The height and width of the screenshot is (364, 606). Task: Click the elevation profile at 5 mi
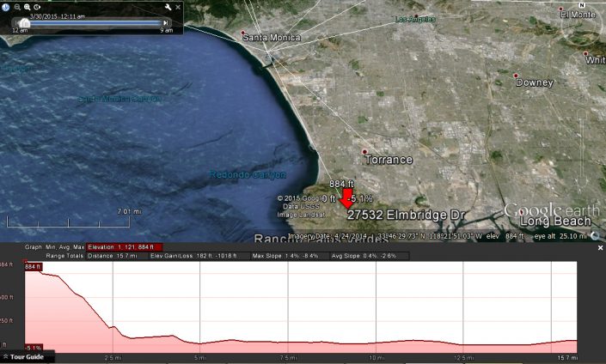(x=199, y=343)
